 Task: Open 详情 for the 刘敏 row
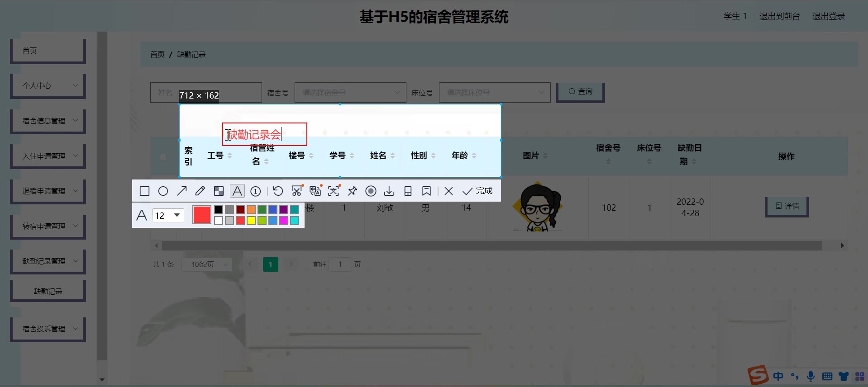(787, 207)
